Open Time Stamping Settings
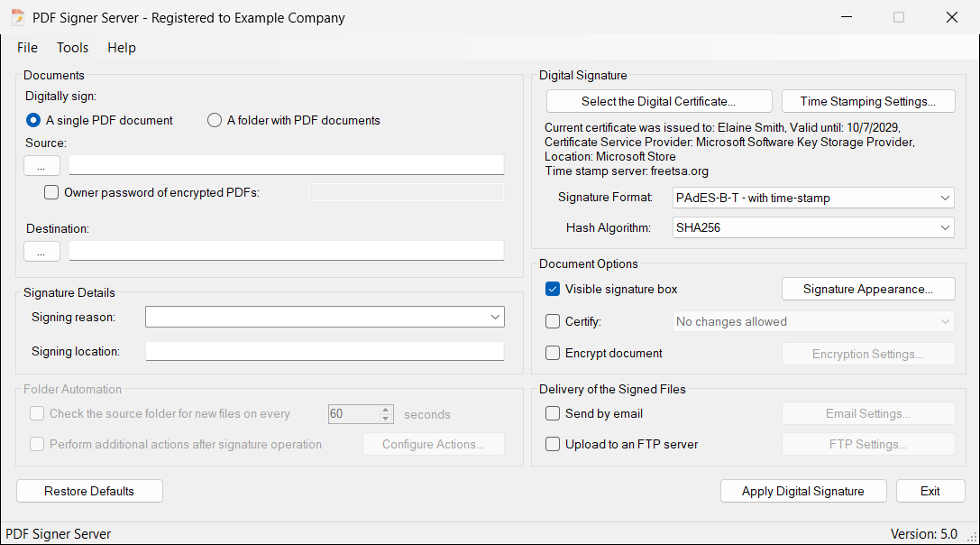This screenshot has height=545, width=980. point(868,101)
